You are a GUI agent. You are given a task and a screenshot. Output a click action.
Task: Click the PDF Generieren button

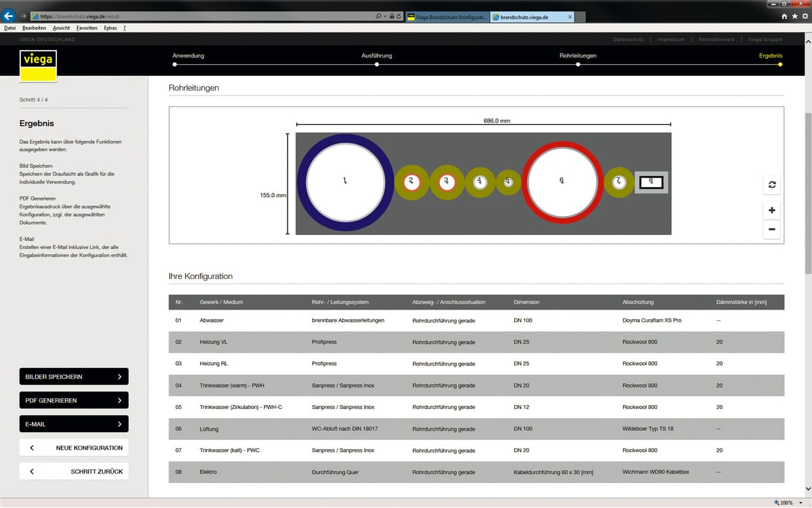tap(74, 400)
